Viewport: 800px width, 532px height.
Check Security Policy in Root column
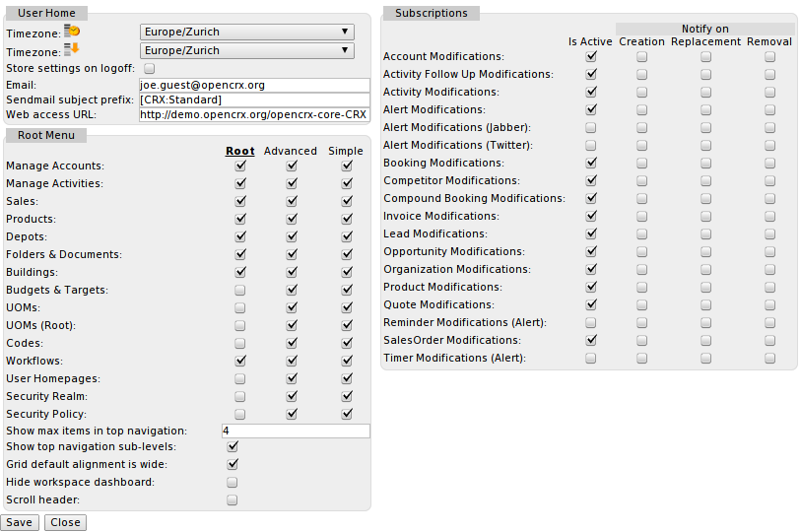(x=239, y=414)
